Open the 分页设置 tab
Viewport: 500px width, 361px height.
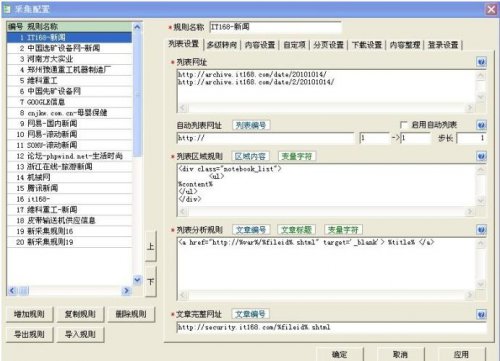coord(328,45)
